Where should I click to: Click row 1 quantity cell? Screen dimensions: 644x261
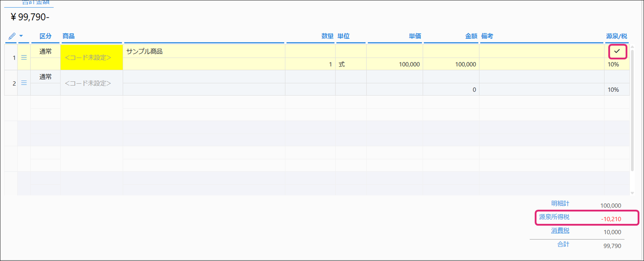[x=310, y=64]
